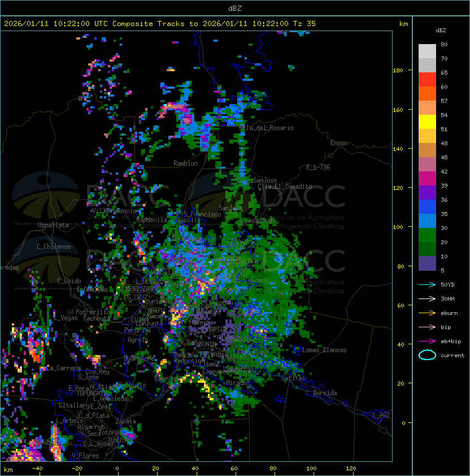Click the 'Anchoris' map label

tap(132, 385)
